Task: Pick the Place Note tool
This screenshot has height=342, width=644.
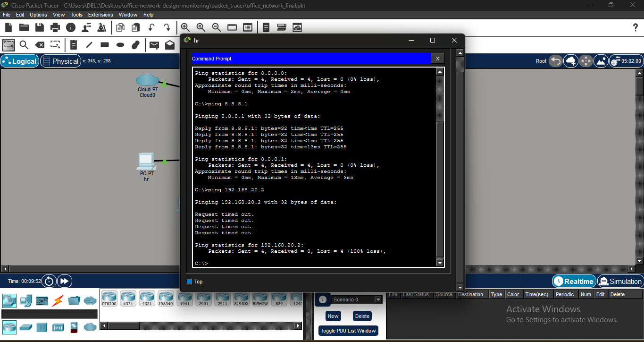Action: (x=74, y=45)
